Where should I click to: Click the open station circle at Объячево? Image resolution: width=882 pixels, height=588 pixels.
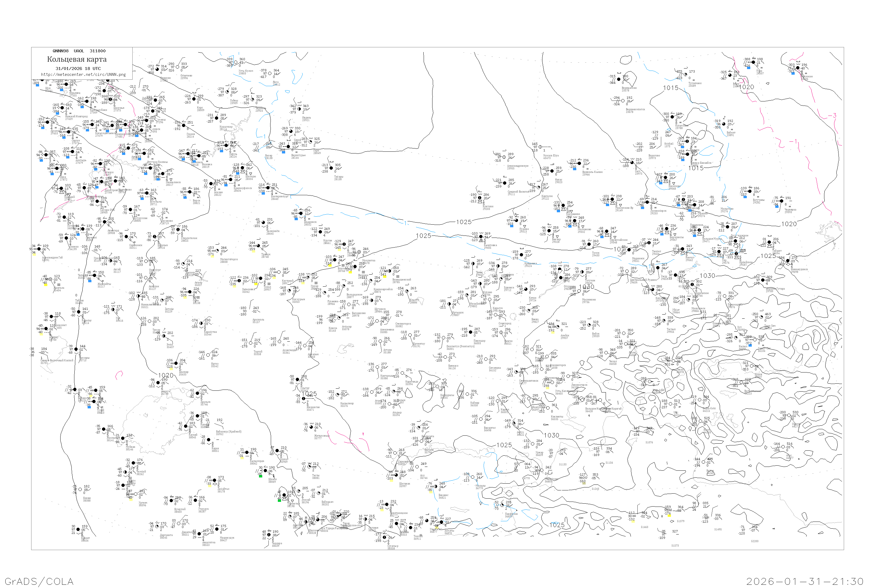coord(177,67)
